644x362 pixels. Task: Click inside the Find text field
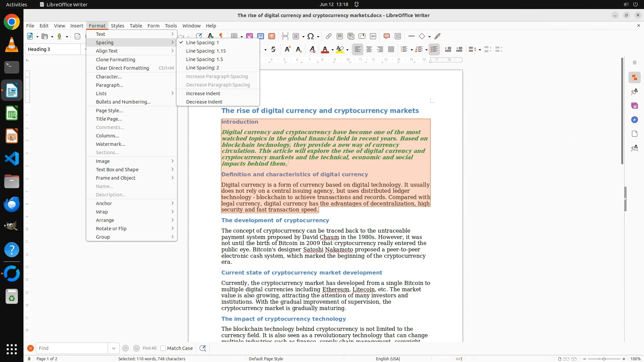[72, 348]
